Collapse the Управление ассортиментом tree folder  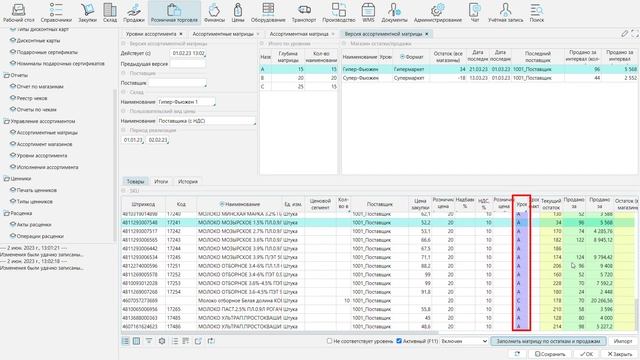pos(7,121)
